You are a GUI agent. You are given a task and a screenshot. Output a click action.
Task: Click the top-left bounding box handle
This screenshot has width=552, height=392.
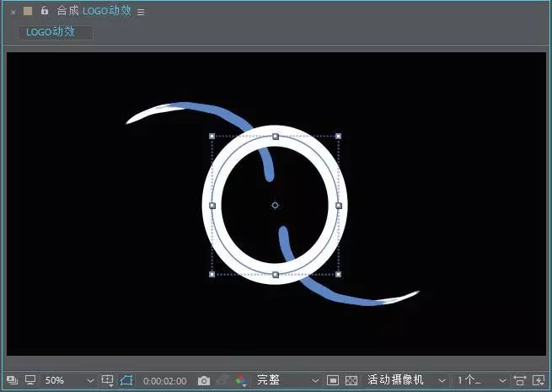coord(212,137)
